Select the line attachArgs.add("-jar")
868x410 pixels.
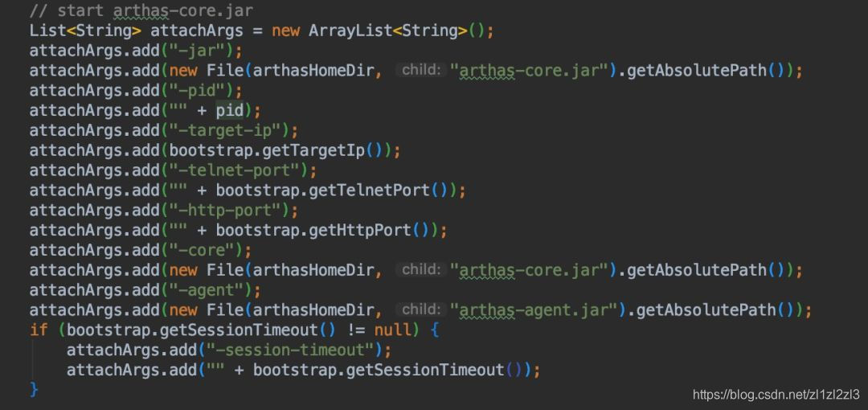[x=136, y=51]
